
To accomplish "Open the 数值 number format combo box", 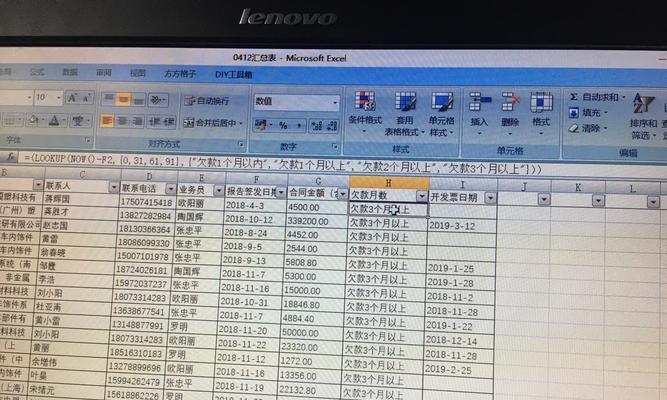I will point(297,102).
